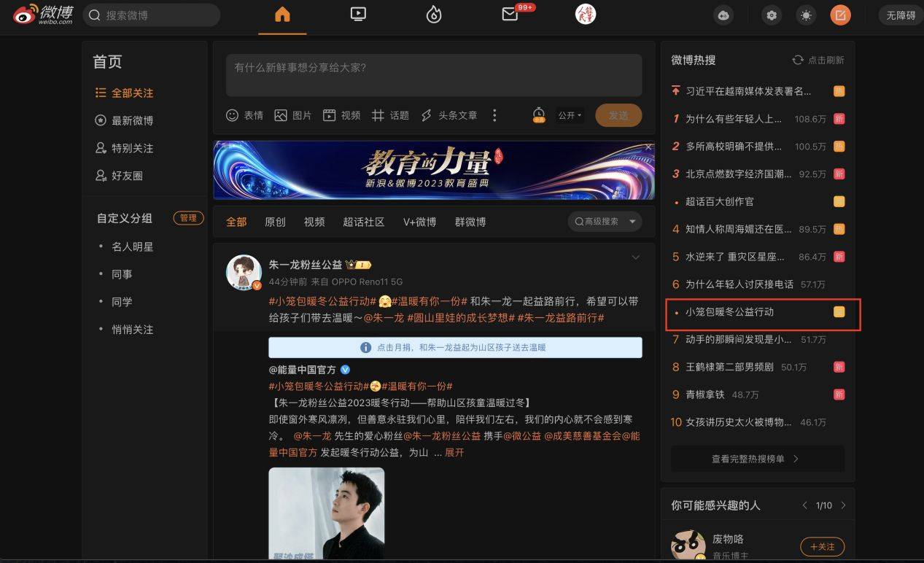Select the V+微博 feed tab
This screenshot has height=563, width=924.
coord(419,222)
